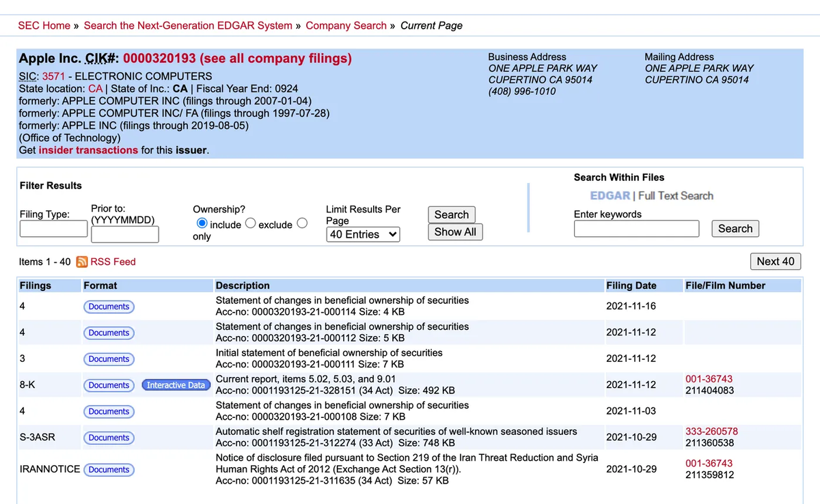Select the Ownership only radio button
This screenshot has height=504, width=820.
301,224
